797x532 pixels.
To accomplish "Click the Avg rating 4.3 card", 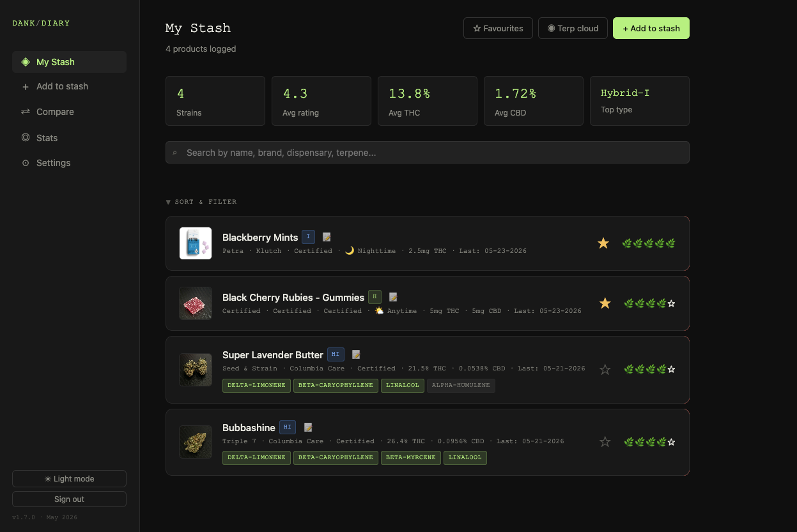I will tap(321, 101).
